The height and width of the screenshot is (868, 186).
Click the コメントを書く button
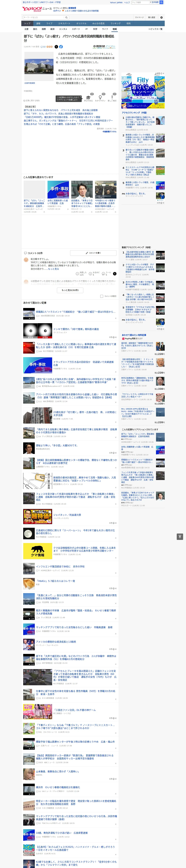tap(93, 253)
